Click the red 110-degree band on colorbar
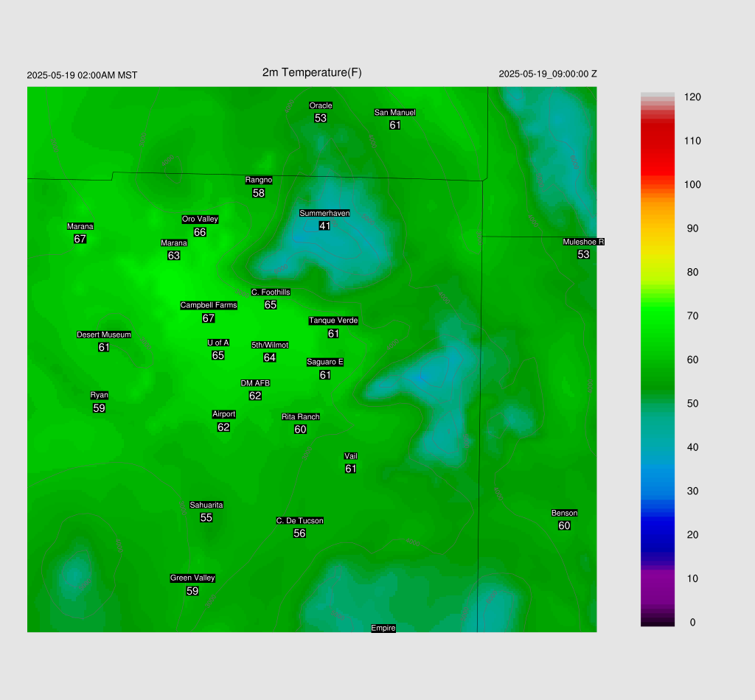 [x=657, y=141]
